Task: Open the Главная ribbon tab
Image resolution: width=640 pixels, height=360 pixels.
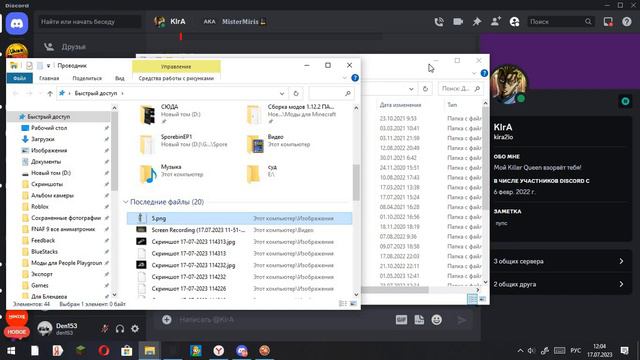Action: point(49,78)
